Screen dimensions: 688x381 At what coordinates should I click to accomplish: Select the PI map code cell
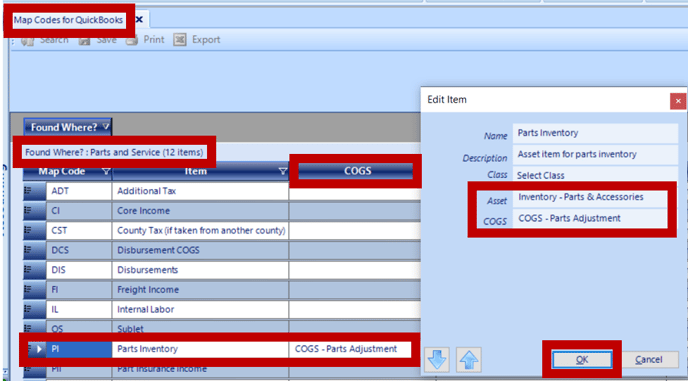coord(79,349)
